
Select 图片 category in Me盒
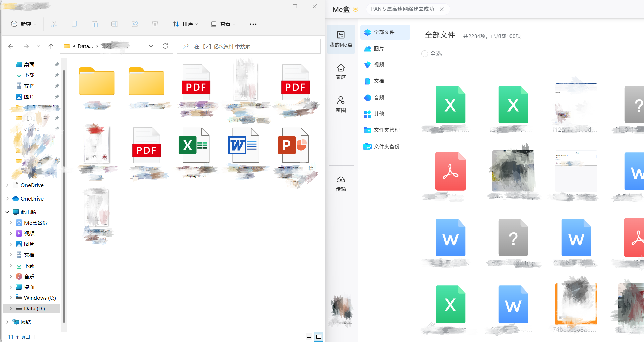[385, 49]
